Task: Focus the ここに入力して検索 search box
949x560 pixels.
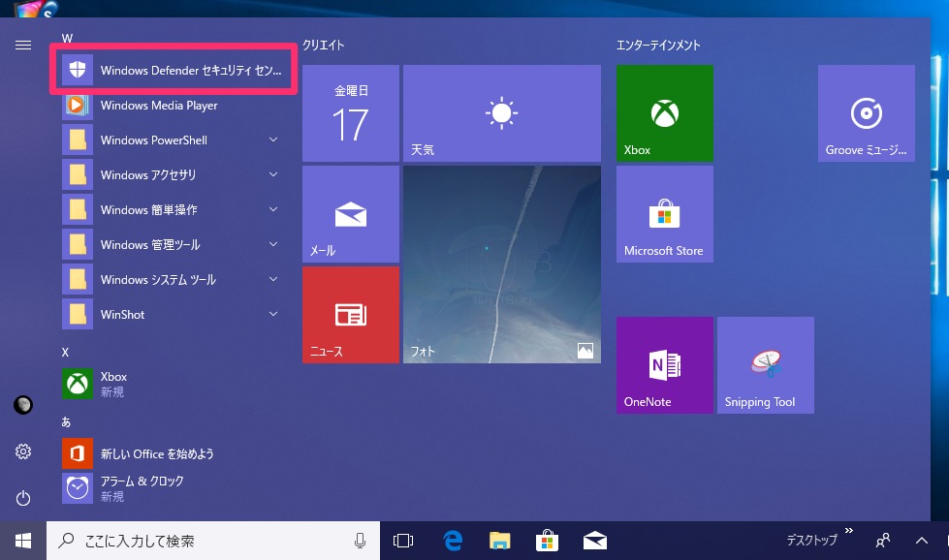Action: point(213,541)
